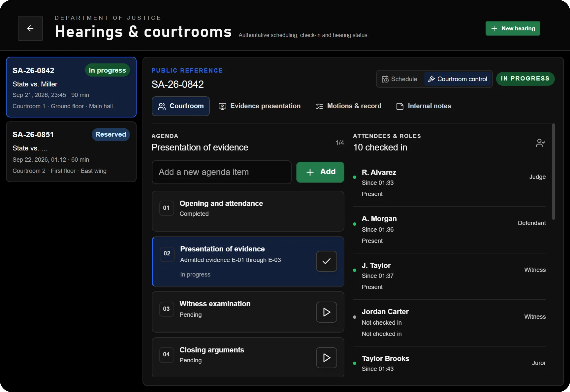Select the Opening and attendance agenda item
This screenshot has width=570, height=392.
click(248, 211)
